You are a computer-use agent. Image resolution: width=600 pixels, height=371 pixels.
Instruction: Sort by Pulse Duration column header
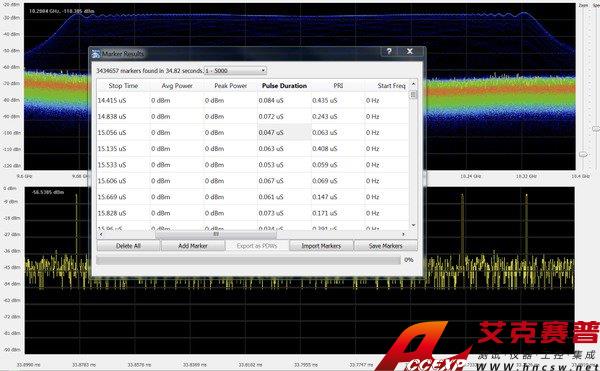284,86
